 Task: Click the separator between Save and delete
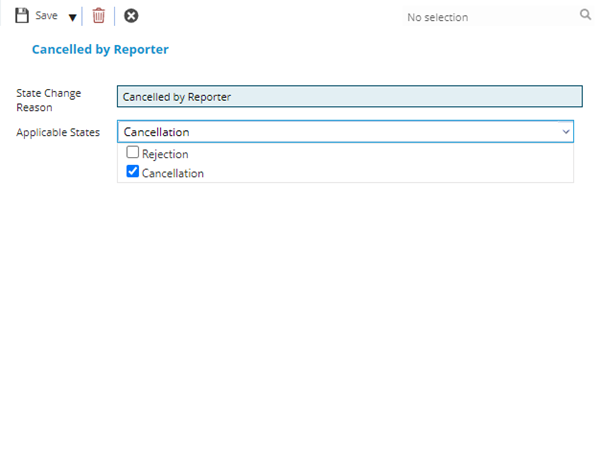tap(83, 16)
